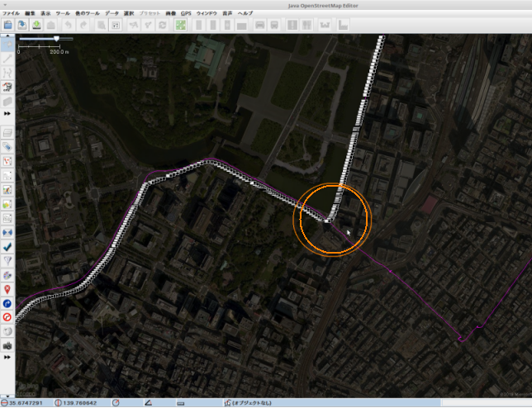
Task: Open the データ (Data) menu
Action: 112,13
